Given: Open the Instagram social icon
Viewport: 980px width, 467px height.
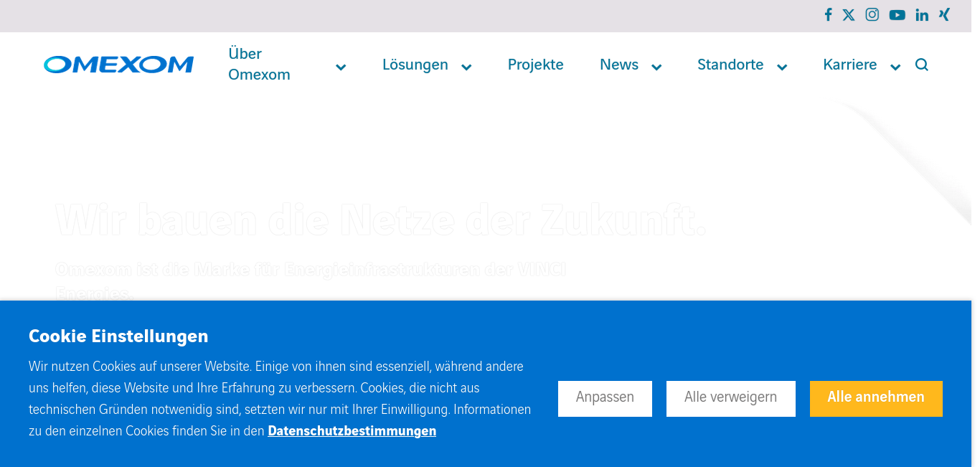Looking at the screenshot, I should click(x=872, y=14).
